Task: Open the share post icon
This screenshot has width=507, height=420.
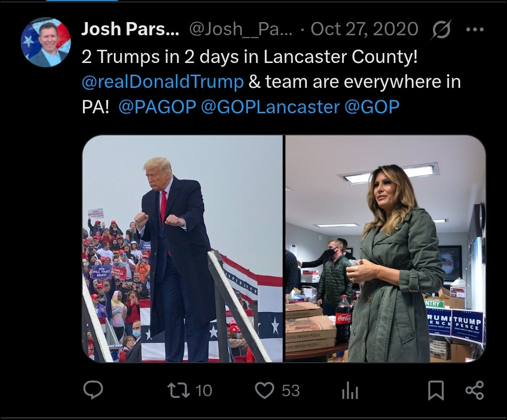Action: pos(474,390)
